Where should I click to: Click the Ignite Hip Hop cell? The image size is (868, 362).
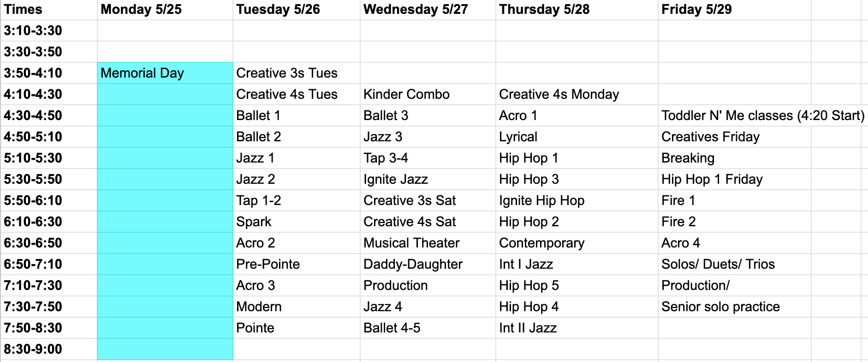(x=577, y=200)
